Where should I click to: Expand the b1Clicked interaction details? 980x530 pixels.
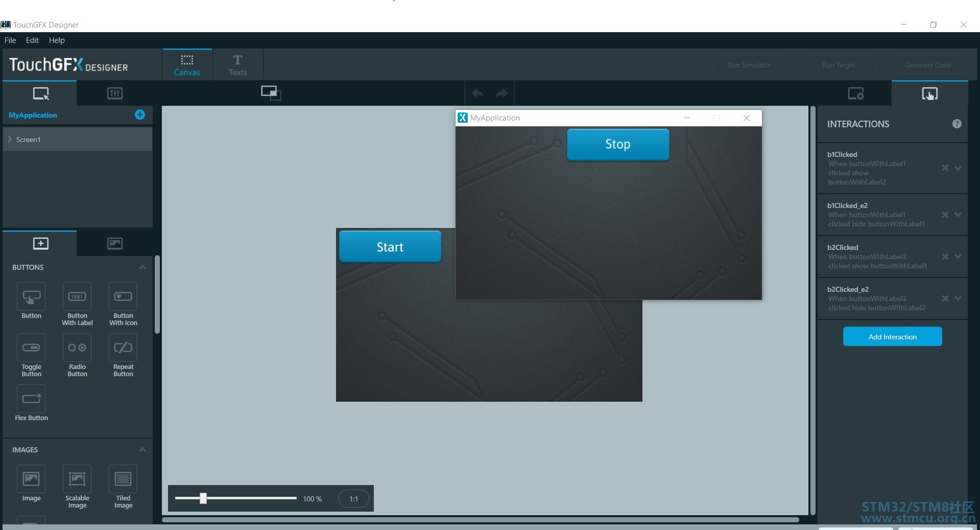pos(958,168)
